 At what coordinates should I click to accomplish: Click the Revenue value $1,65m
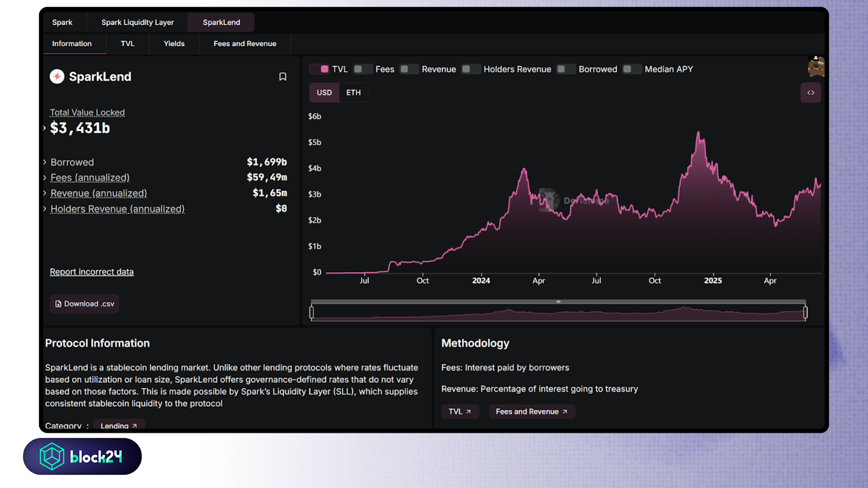tap(270, 193)
